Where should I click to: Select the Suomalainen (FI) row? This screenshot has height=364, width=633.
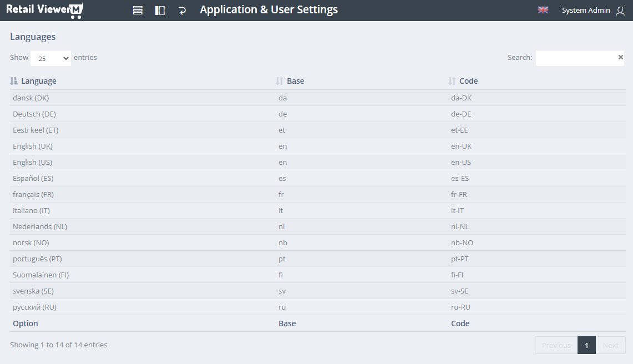tap(318, 275)
